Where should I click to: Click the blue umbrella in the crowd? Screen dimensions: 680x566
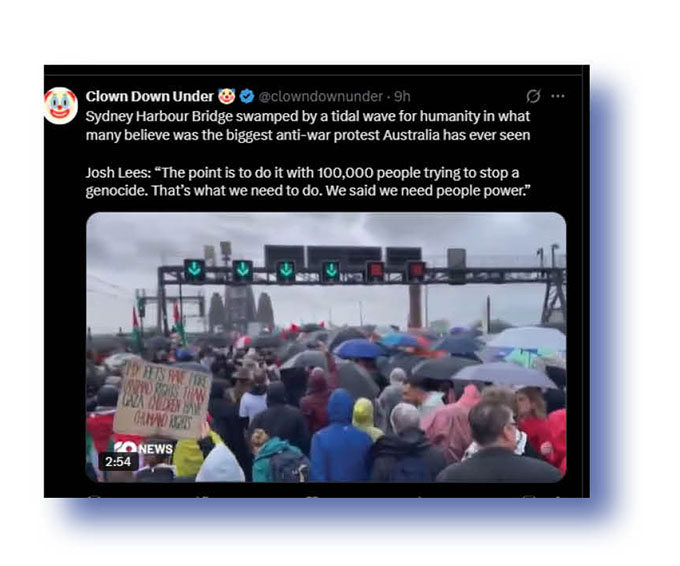pos(359,349)
